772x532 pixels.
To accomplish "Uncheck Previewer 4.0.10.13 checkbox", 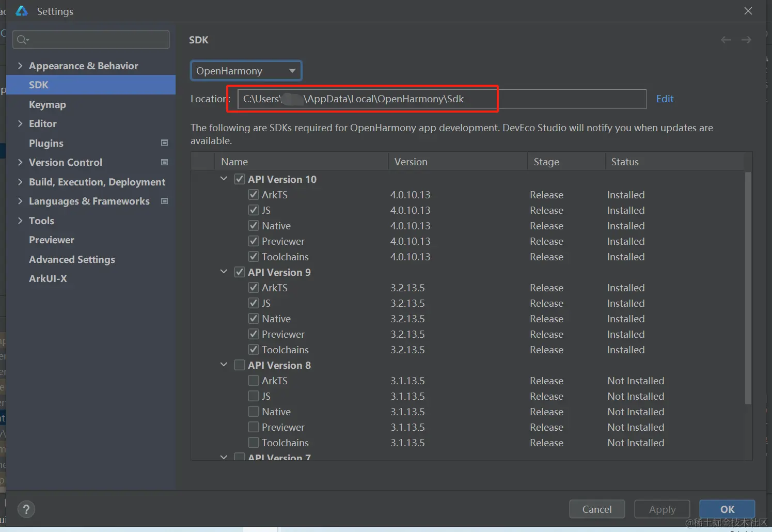I will click(x=254, y=241).
